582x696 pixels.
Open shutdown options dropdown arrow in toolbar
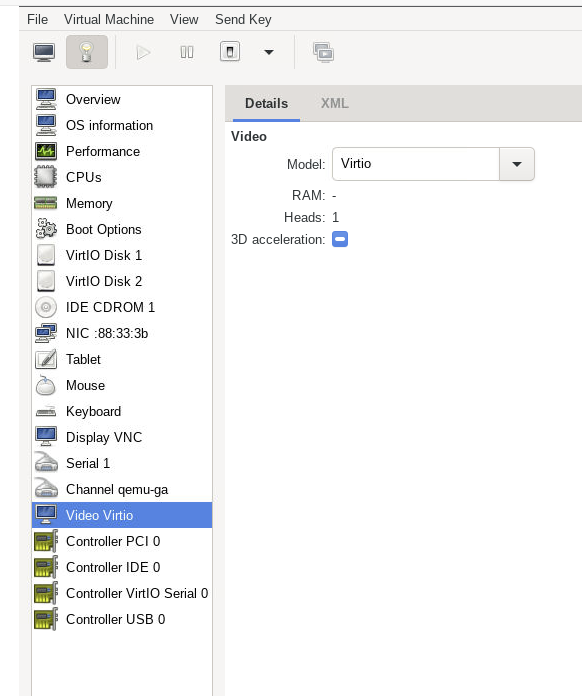pyautogui.click(x=269, y=52)
